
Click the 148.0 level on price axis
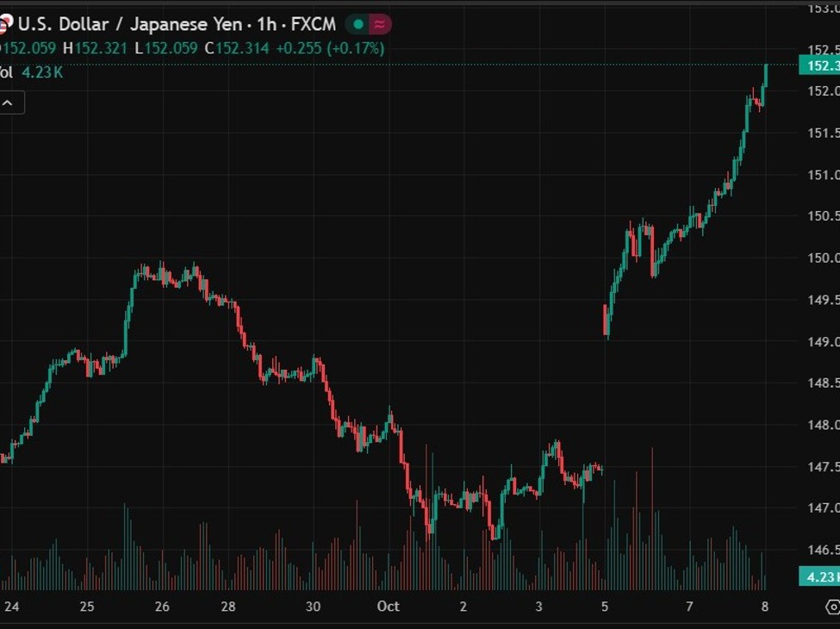[822, 425]
